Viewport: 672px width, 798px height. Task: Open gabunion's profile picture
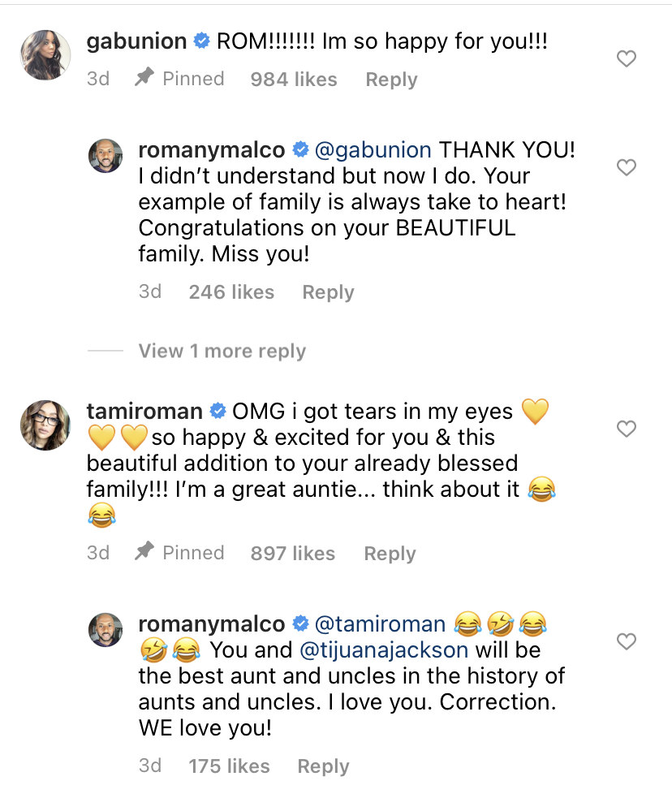pyautogui.click(x=45, y=55)
